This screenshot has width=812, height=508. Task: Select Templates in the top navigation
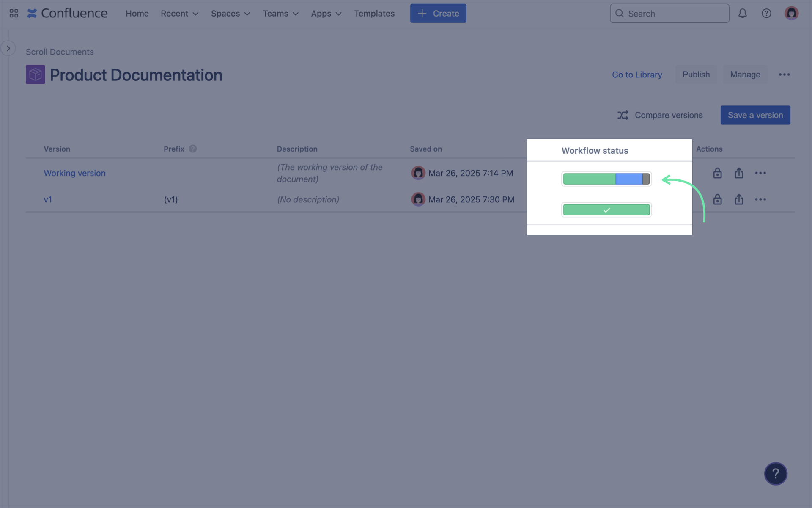point(374,13)
